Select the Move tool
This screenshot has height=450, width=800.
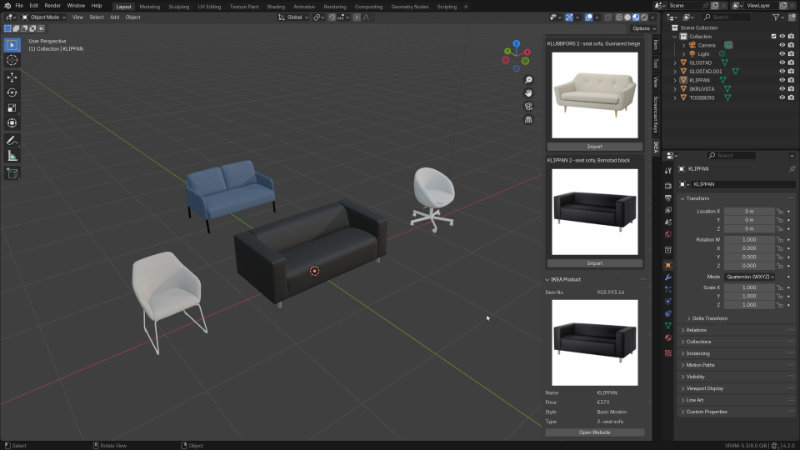click(x=12, y=77)
